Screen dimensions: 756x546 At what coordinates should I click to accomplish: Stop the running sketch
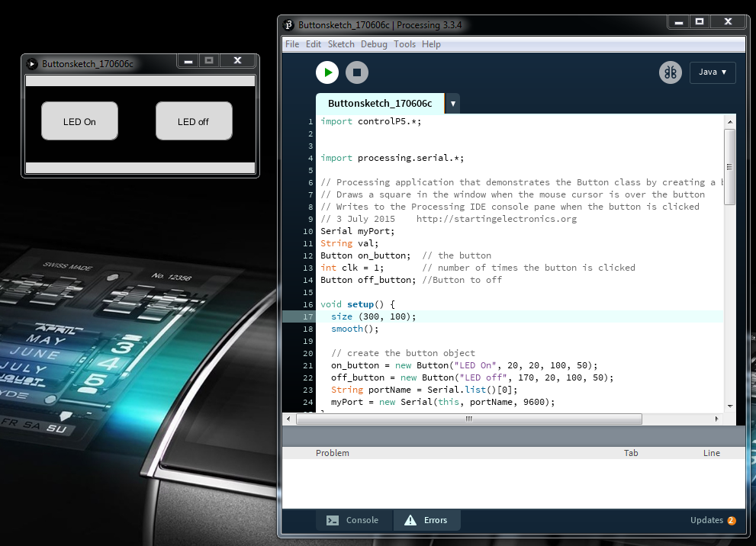tap(357, 72)
